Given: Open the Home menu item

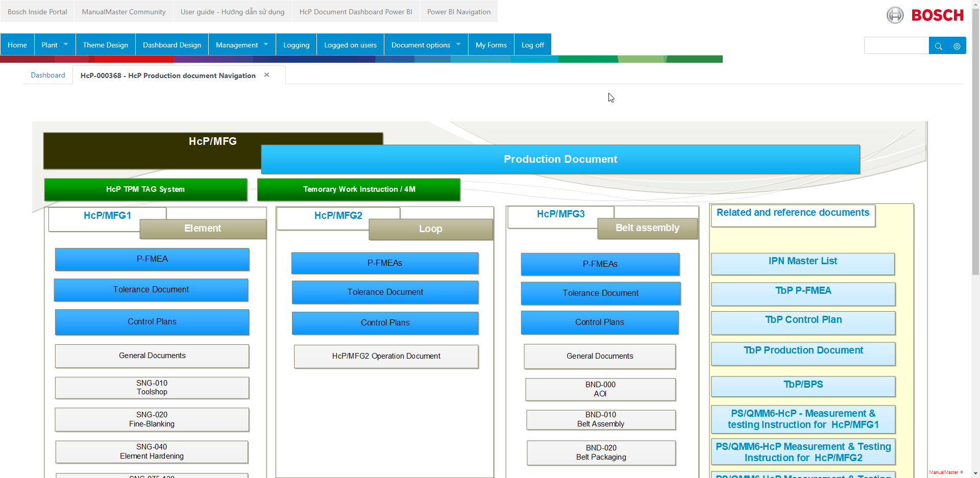Looking at the screenshot, I should point(17,45).
